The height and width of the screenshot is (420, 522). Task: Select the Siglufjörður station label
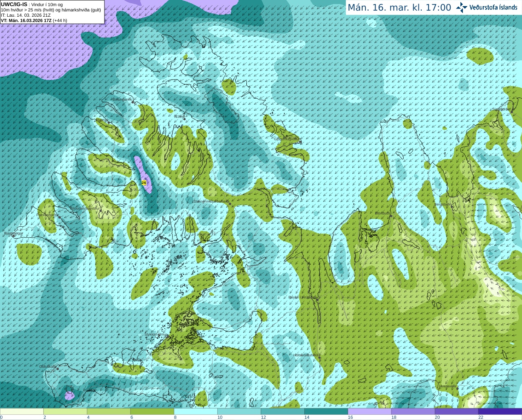(501, 109)
